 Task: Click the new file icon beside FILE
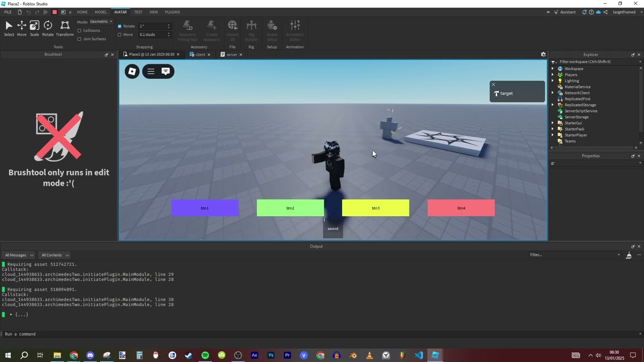20,12
